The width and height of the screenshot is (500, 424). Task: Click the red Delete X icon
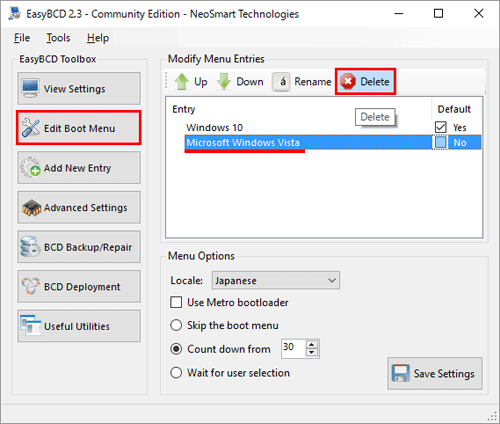coord(348,81)
